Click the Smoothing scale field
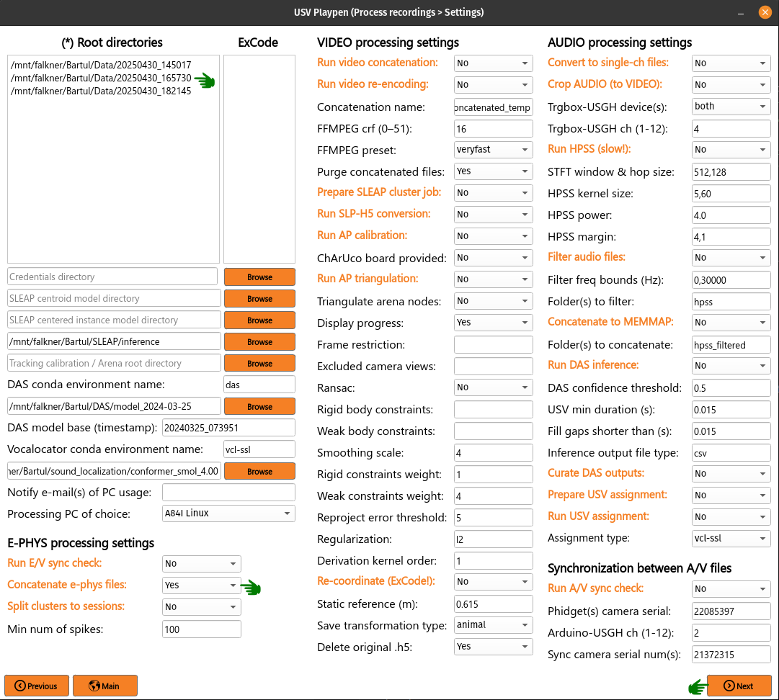Screen dimensions: 779x700 (493, 453)
